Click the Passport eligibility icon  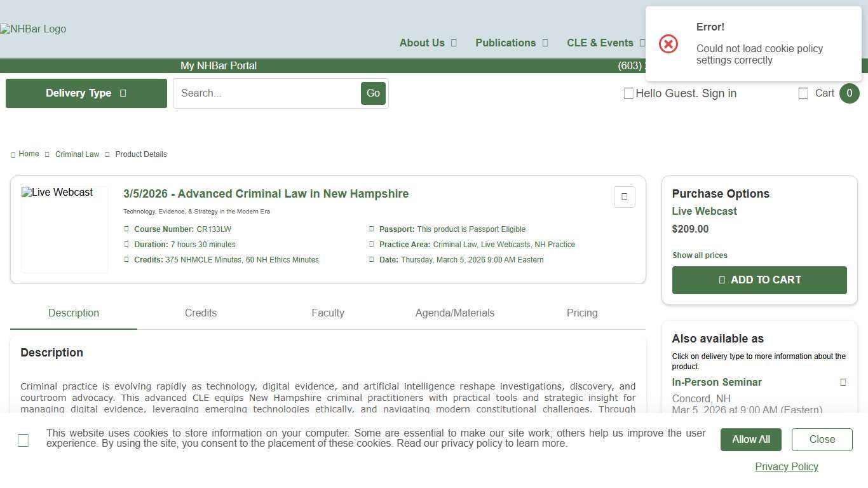coord(372,229)
